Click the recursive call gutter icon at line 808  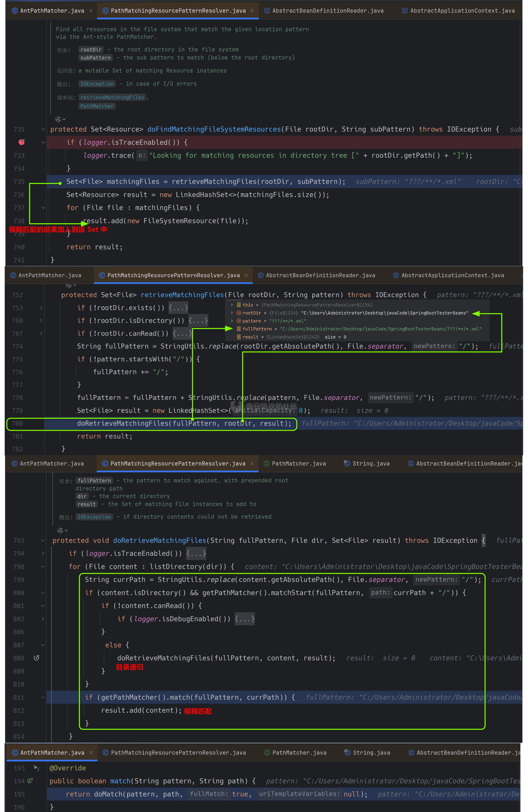click(36, 657)
